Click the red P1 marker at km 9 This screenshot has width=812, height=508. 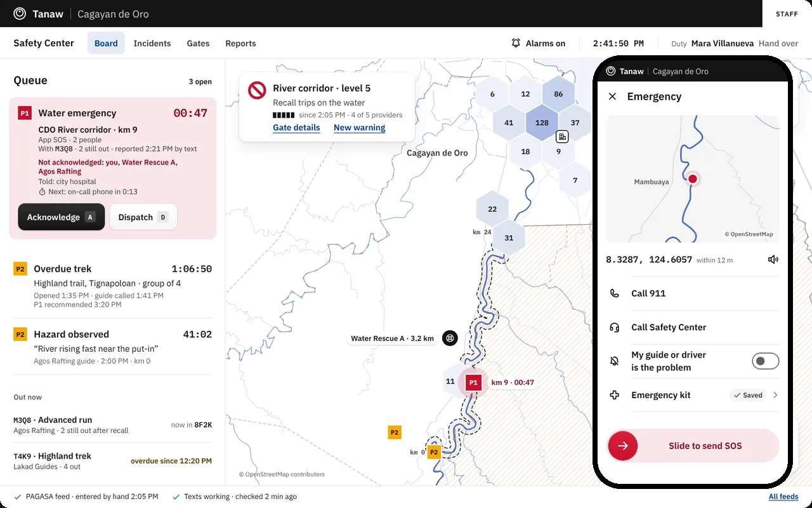point(473,382)
